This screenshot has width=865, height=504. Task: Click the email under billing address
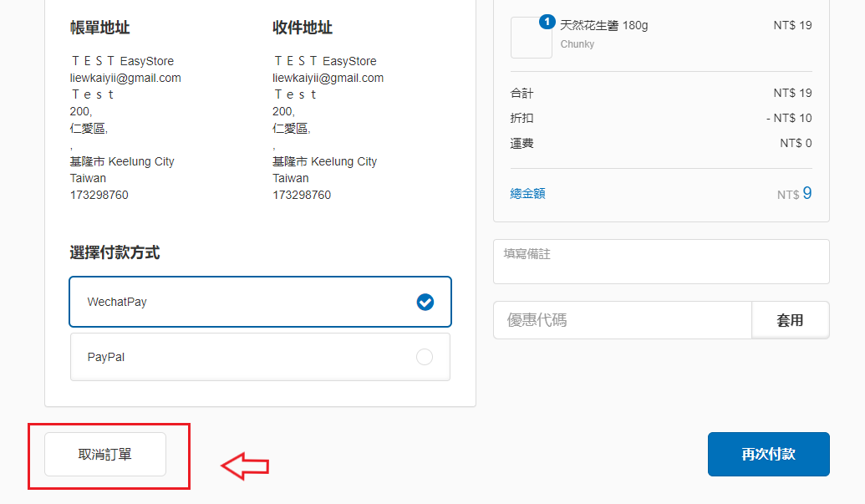125,78
